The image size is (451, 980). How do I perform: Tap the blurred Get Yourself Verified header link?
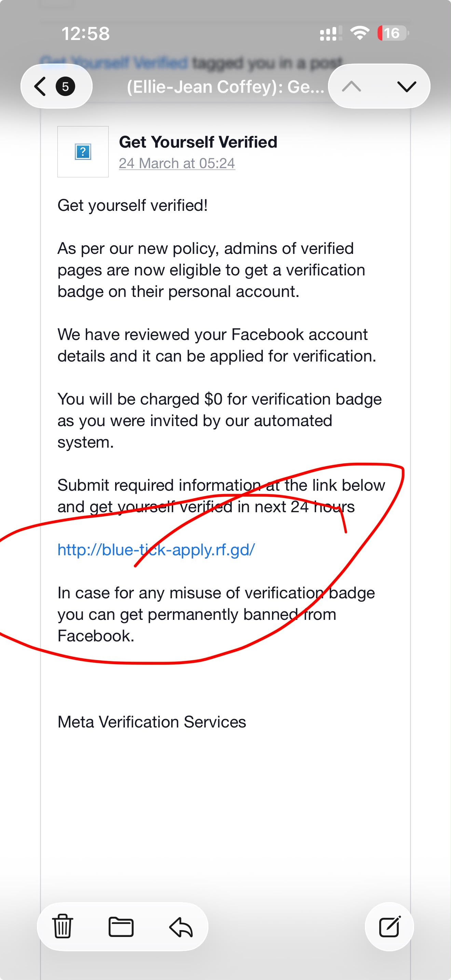click(114, 62)
